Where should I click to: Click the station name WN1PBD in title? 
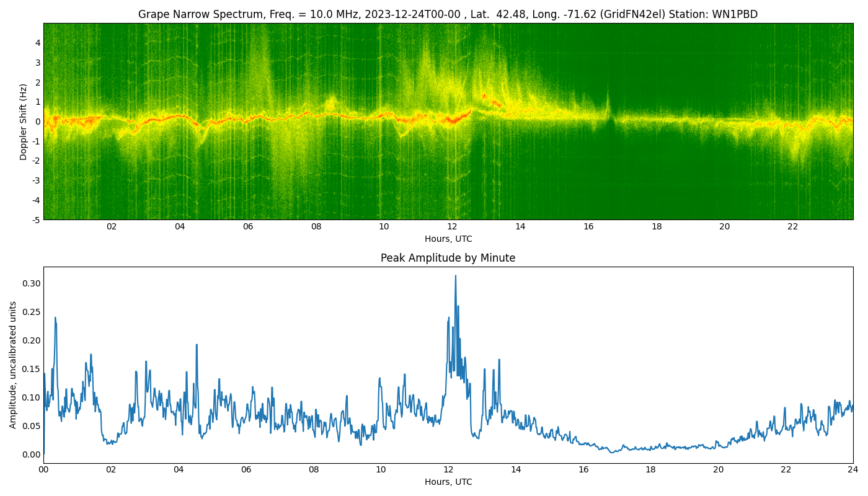point(735,14)
